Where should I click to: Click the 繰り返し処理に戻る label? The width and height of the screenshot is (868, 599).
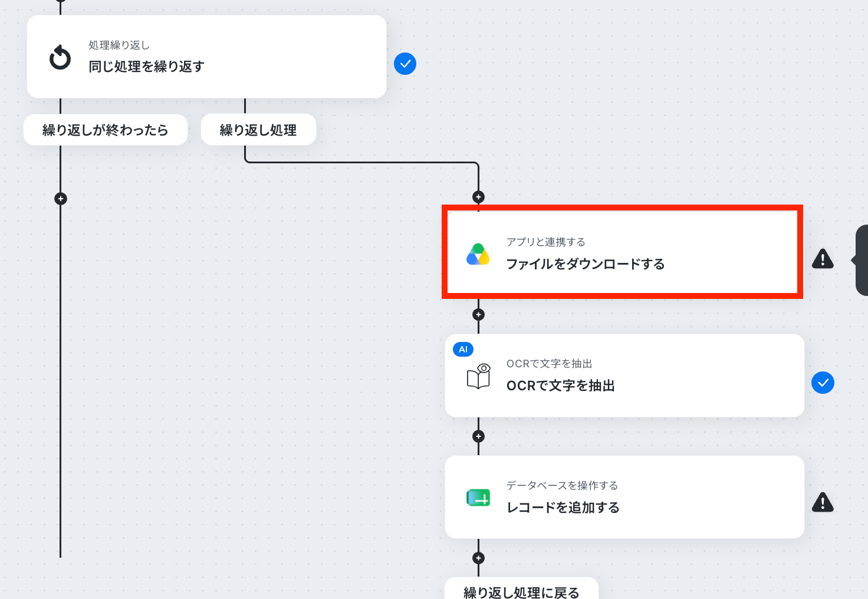[x=521, y=590]
